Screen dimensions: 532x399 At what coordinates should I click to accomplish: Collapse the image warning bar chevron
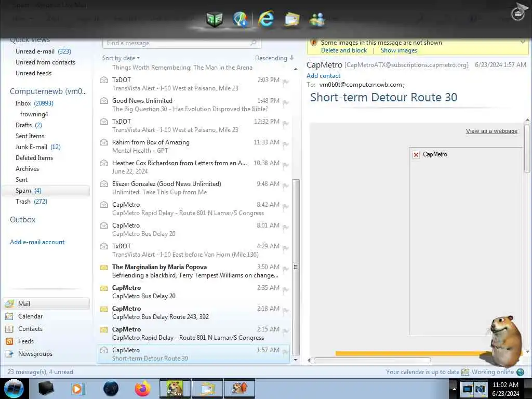(523, 42)
